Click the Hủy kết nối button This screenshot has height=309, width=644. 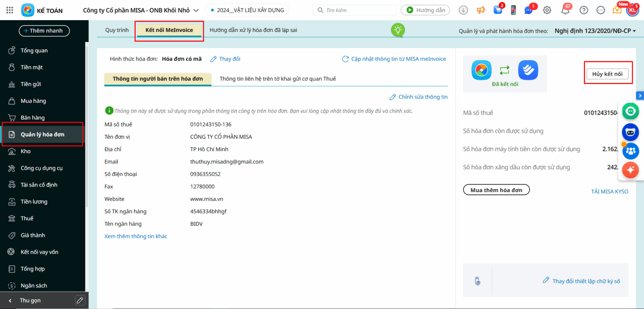[x=607, y=74]
